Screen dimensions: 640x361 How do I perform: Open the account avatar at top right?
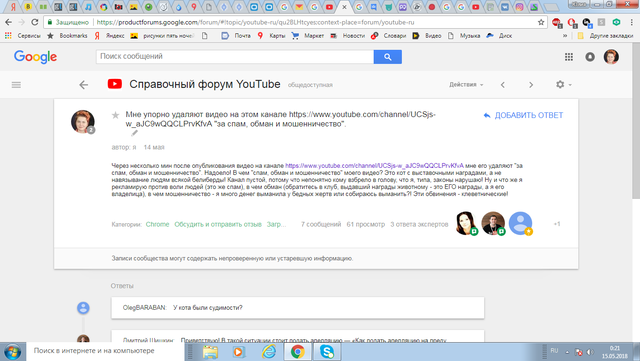click(x=611, y=57)
